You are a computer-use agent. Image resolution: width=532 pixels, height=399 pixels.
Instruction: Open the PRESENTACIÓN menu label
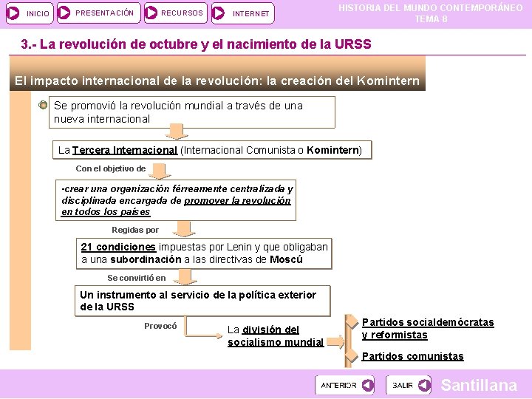104,13
